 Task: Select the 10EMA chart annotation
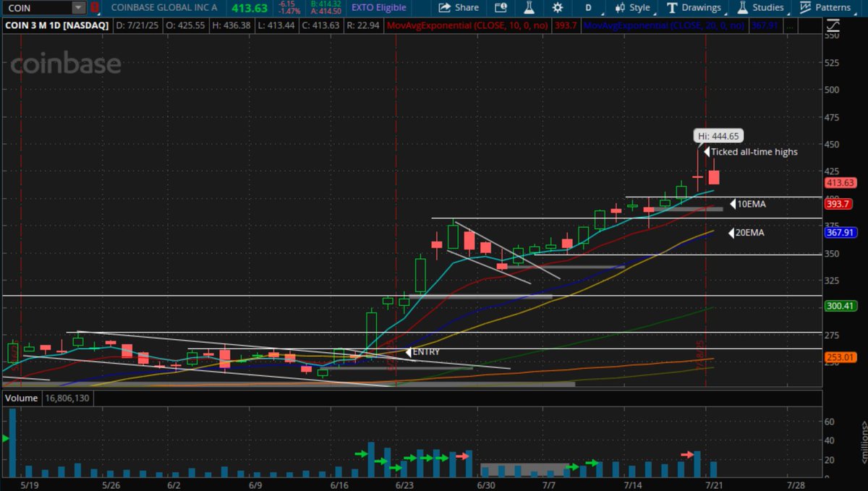pyautogui.click(x=752, y=205)
